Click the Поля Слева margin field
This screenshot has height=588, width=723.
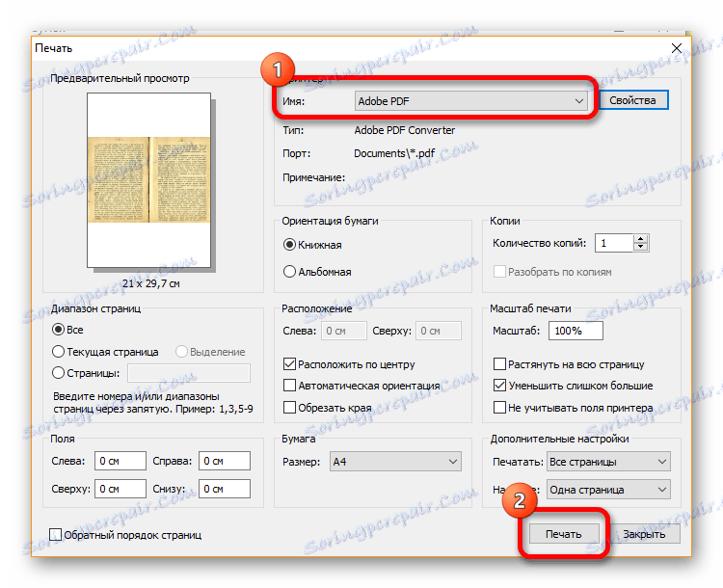[120, 461]
